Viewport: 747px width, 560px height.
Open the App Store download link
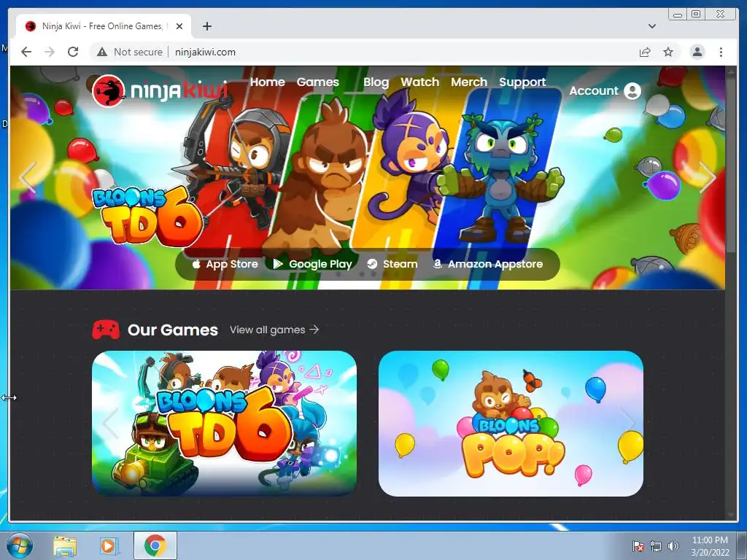tap(225, 264)
